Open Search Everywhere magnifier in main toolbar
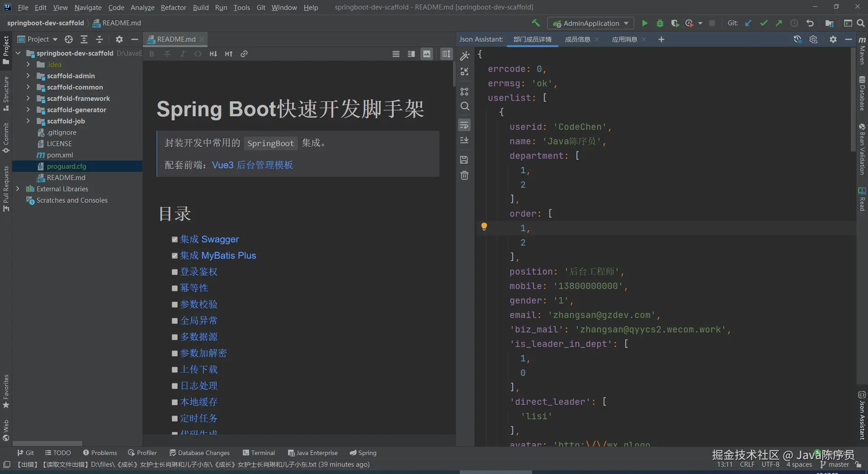Viewport: 868px width, 474px height. click(x=861, y=23)
